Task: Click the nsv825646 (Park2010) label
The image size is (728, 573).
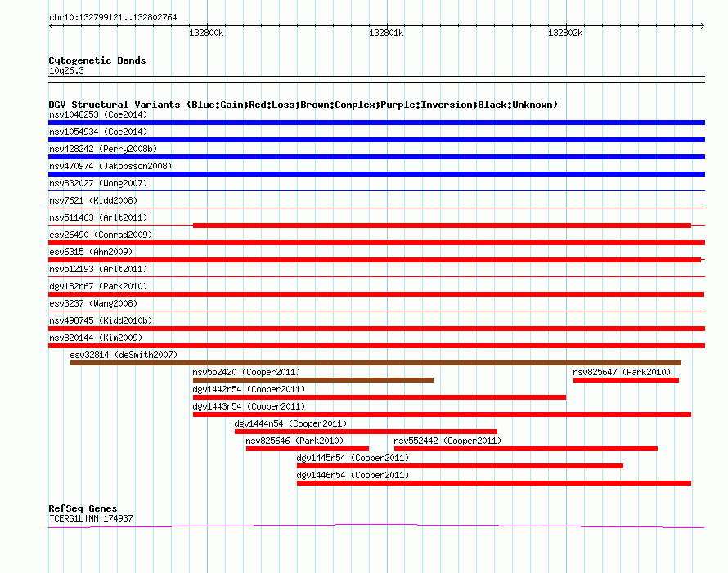Action: [294, 441]
